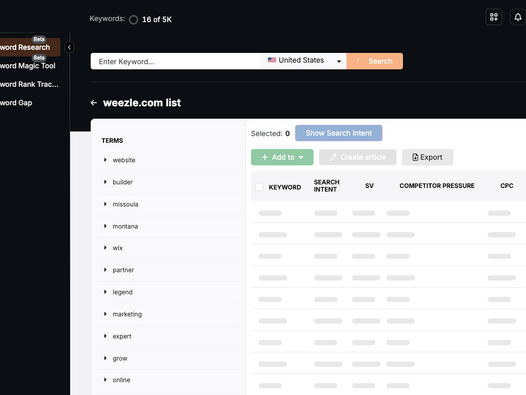Click the United States flag icon
The height and width of the screenshot is (395, 526).
click(272, 60)
